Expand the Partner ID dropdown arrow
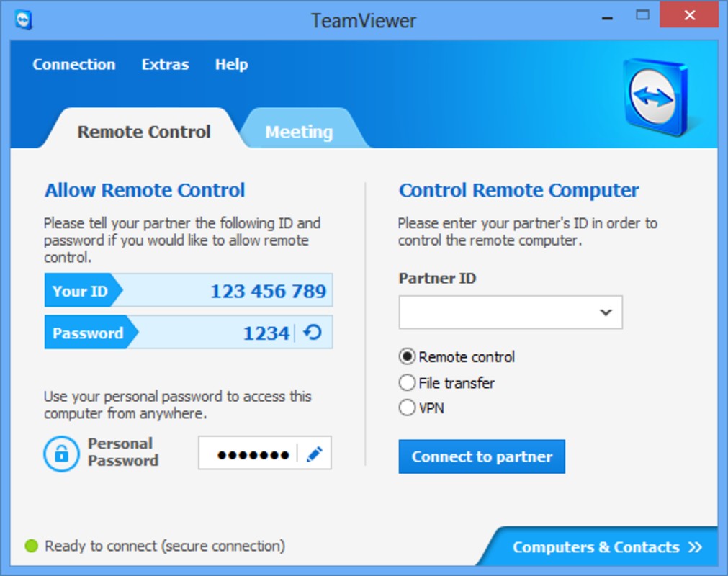728x576 pixels. (606, 312)
